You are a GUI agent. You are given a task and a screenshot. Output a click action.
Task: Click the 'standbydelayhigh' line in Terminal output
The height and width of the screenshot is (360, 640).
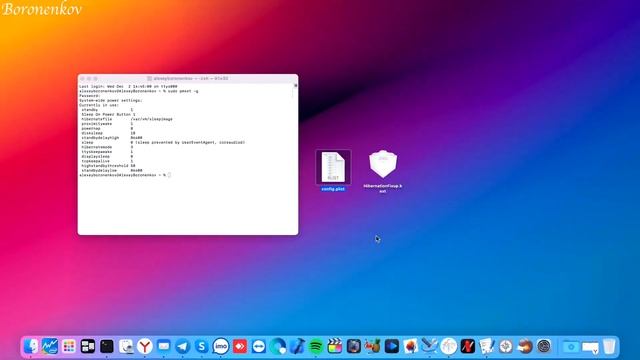[x=111, y=138]
